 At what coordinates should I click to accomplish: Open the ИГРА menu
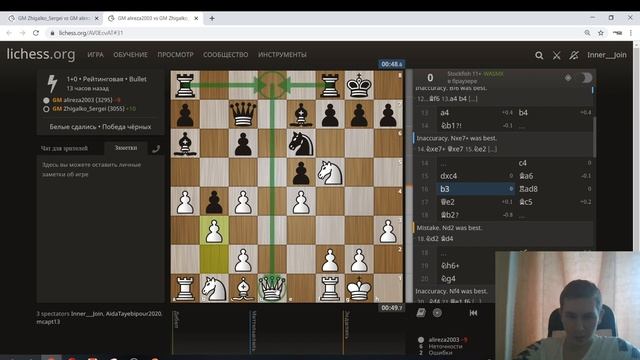[x=96, y=55]
